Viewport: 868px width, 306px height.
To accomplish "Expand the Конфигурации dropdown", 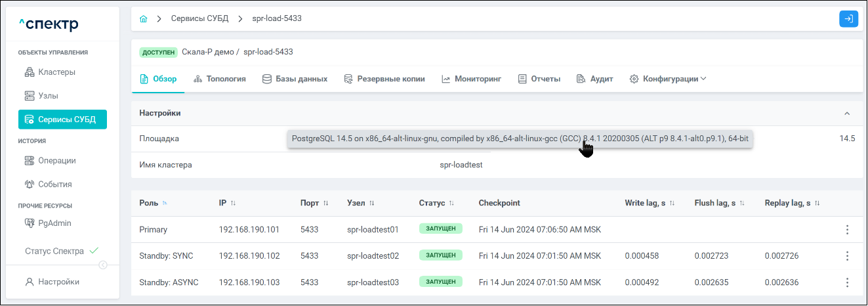I will [x=668, y=79].
